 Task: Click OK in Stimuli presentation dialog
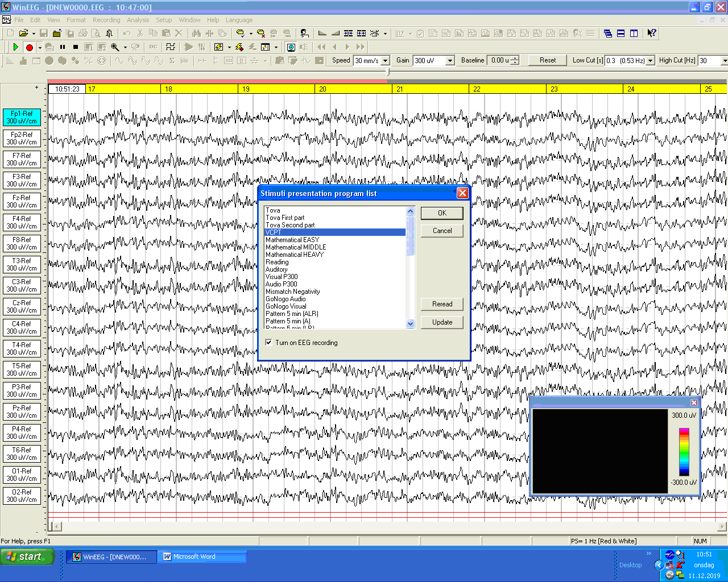[442, 213]
